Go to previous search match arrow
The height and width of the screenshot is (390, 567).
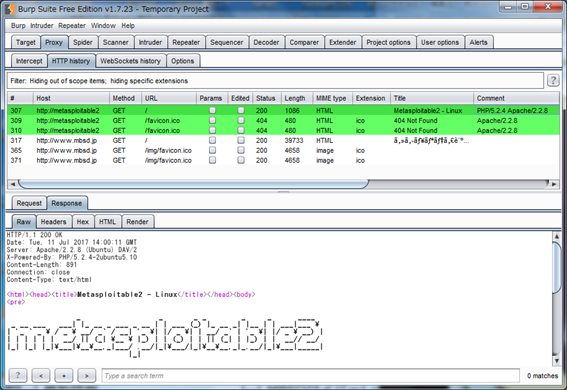point(41,376)
